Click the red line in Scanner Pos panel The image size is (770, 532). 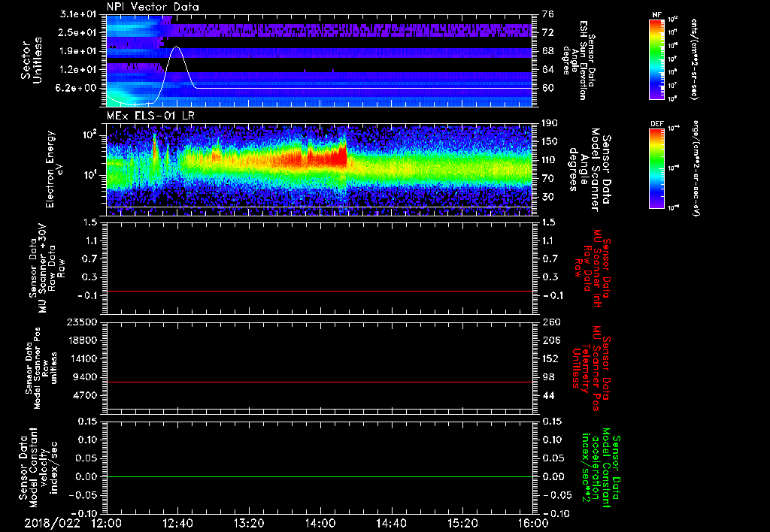point(319,382)
